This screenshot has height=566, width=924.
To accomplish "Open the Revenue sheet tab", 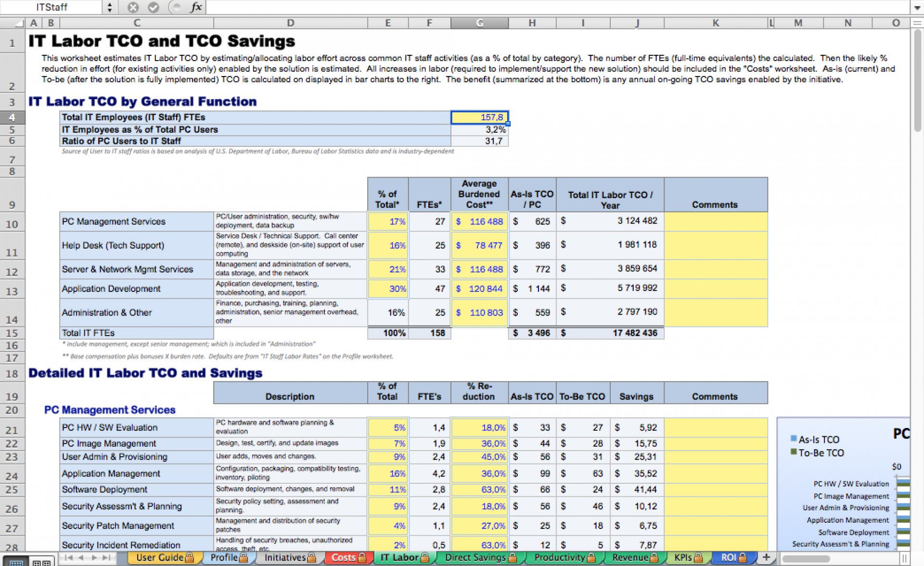I will tap(634, 558).
